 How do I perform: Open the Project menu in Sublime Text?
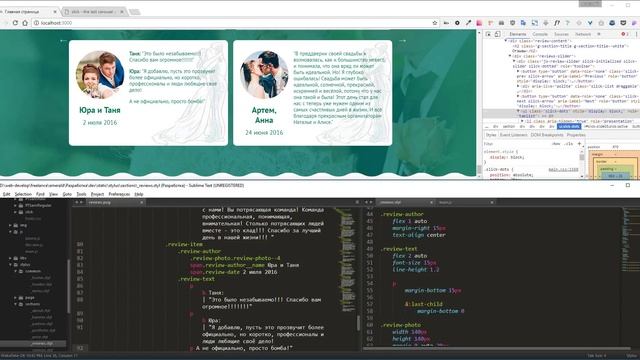pos(97,194)
